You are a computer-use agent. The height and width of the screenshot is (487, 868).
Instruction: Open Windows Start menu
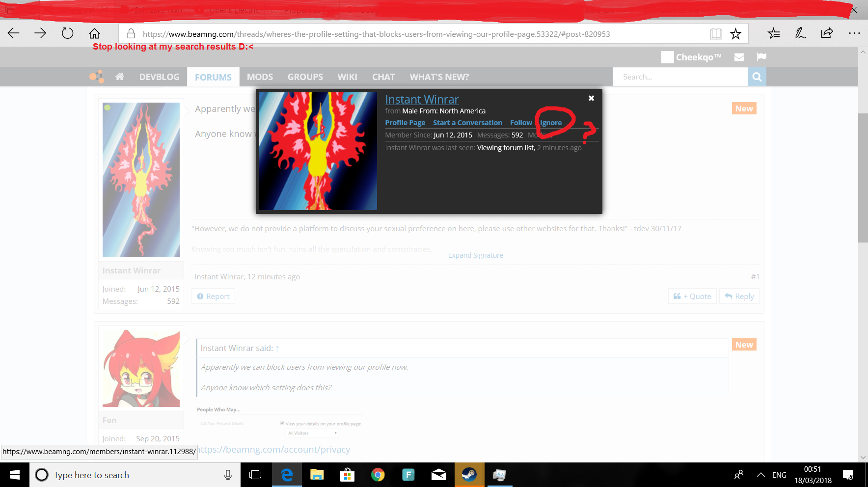pyautogui.click(x=15, y=475)
